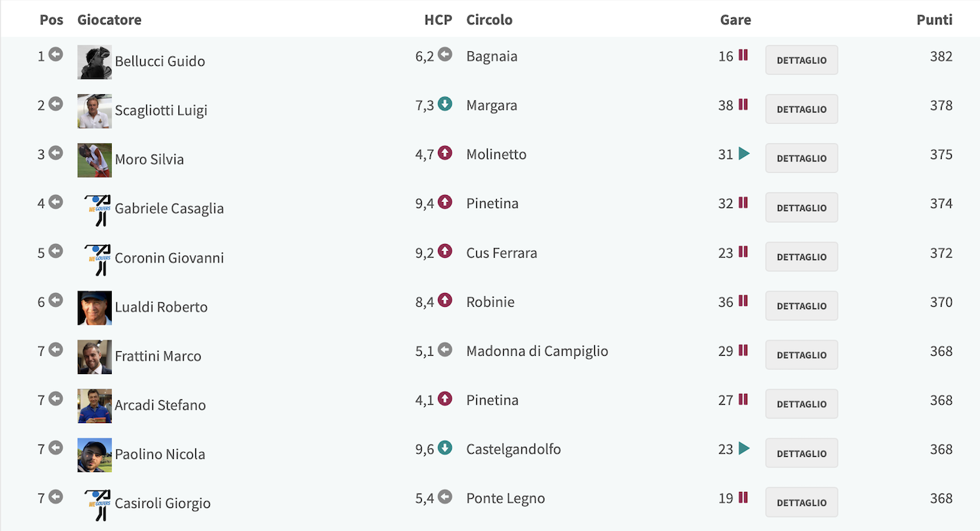980x531 pixels.
Task: Click position arrow icon beside Bellucci Guido
Action: click(x=55, y=54)
